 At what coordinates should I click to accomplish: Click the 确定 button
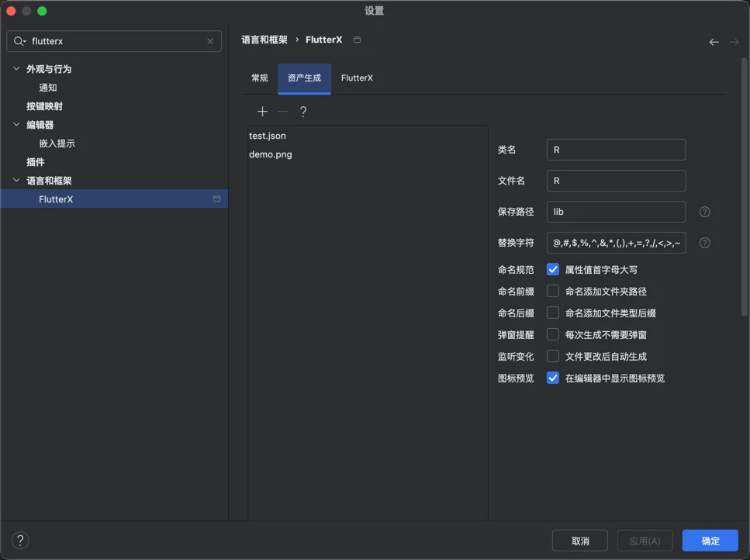pyautogui.click(x=710, y=541)
